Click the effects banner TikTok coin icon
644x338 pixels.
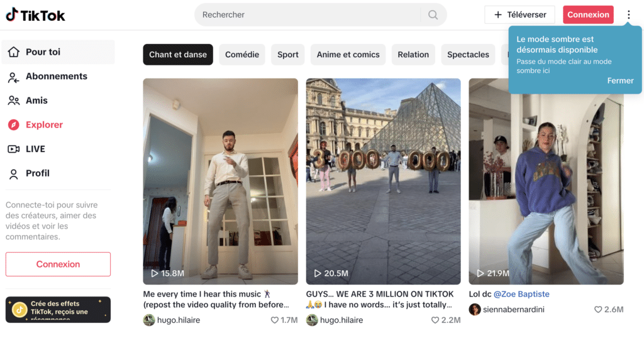(19, 310)
